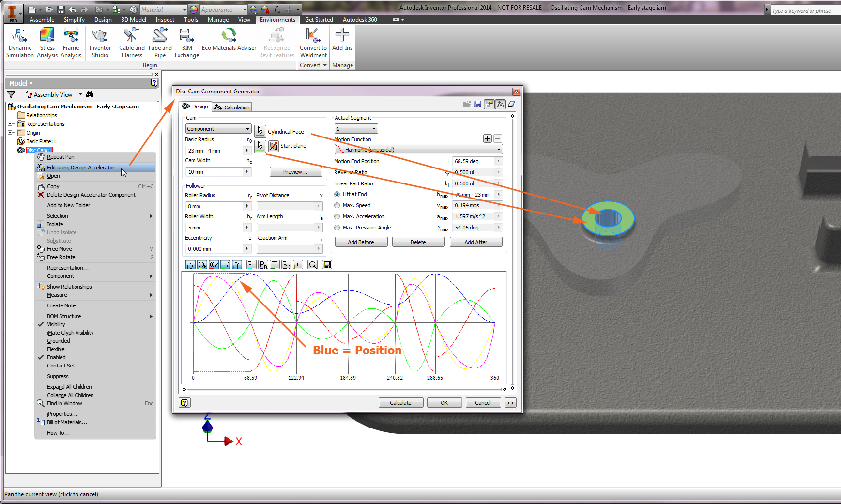
Task: Click the blue save icon in dialog header
Action: (x=478, y=104)
